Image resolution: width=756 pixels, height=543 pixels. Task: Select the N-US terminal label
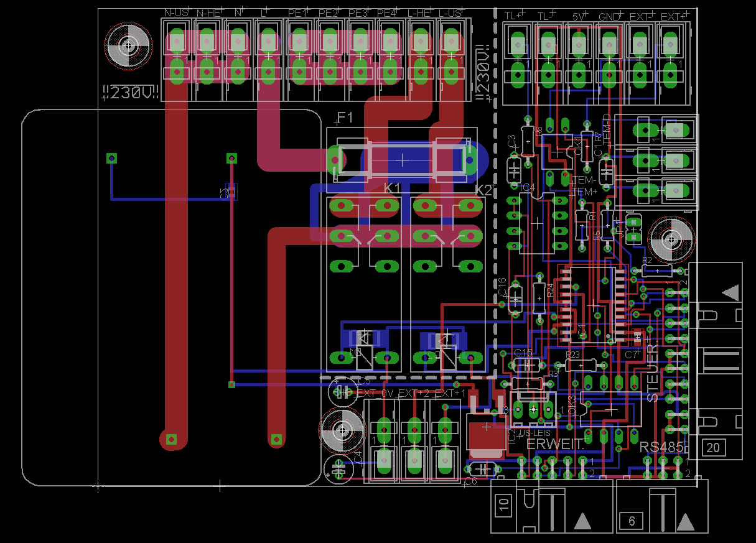coord(176,12)
